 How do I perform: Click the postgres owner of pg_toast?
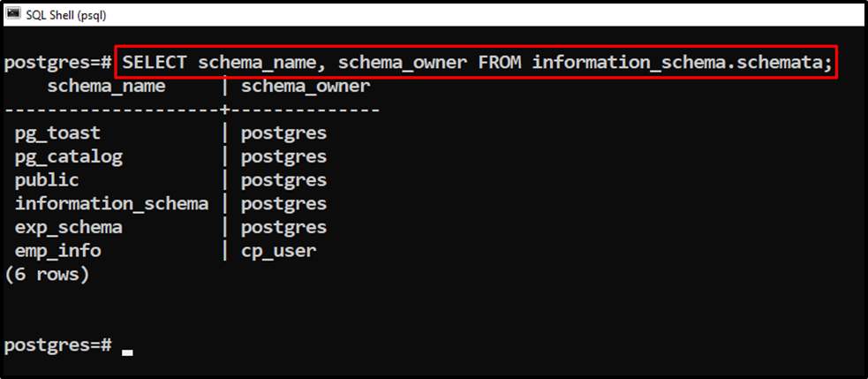pyautogui.click(x=283, y=133)
